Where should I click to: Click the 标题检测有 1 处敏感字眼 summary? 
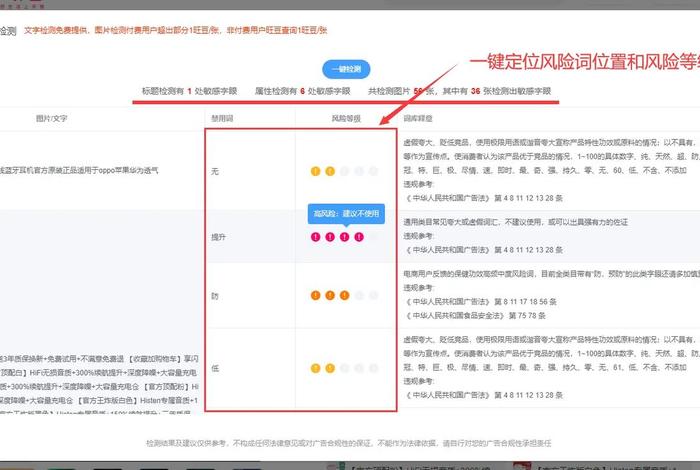[x=189, y=91]
